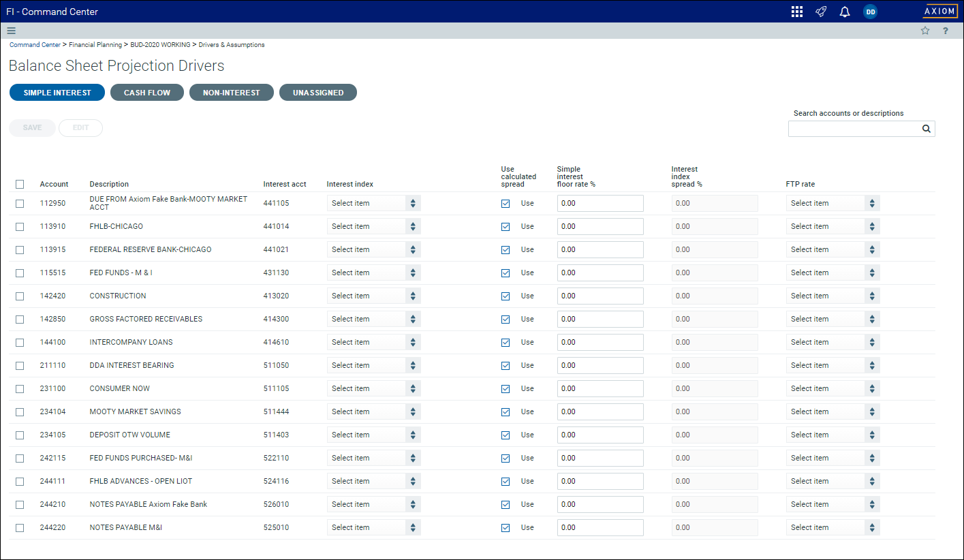Open FTP rate dropdown for FHLB-CHICAGO
This screenshot has width=964, height=560.
pos(833,226)
